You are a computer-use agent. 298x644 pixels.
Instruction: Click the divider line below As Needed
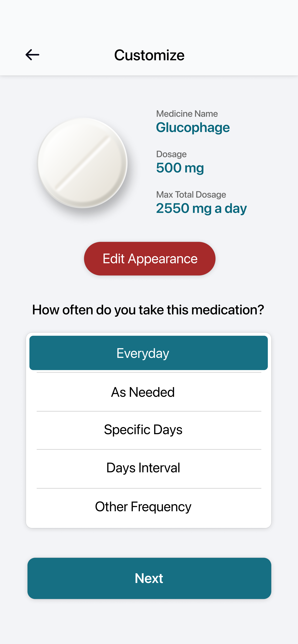point(149,411)
